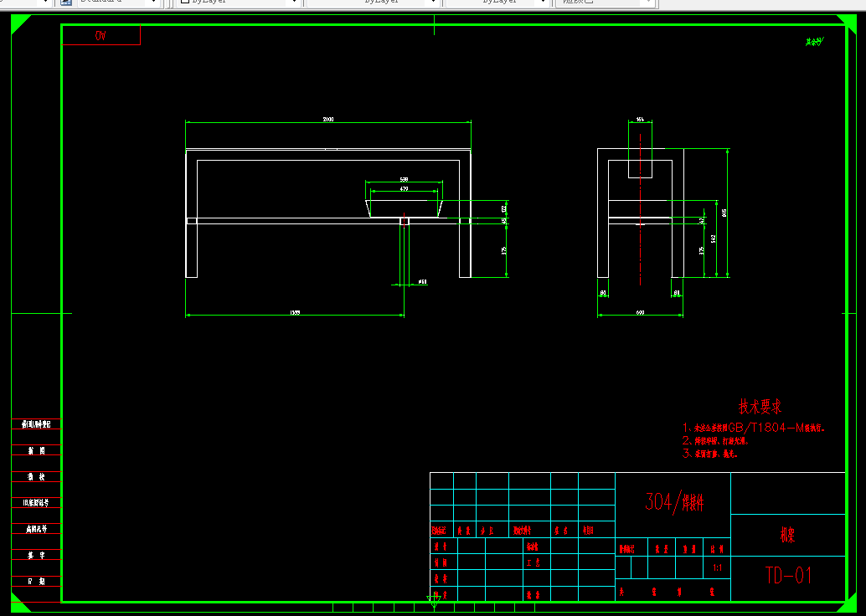Select the roughness note in top-right corner
Image resolution: width=866 pixels, height=616 pixels.
coord(813,42)
